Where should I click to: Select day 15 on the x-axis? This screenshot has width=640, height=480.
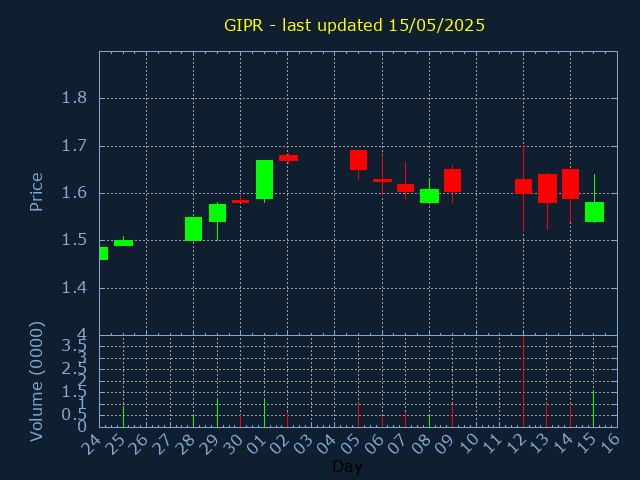pos(587,444)
